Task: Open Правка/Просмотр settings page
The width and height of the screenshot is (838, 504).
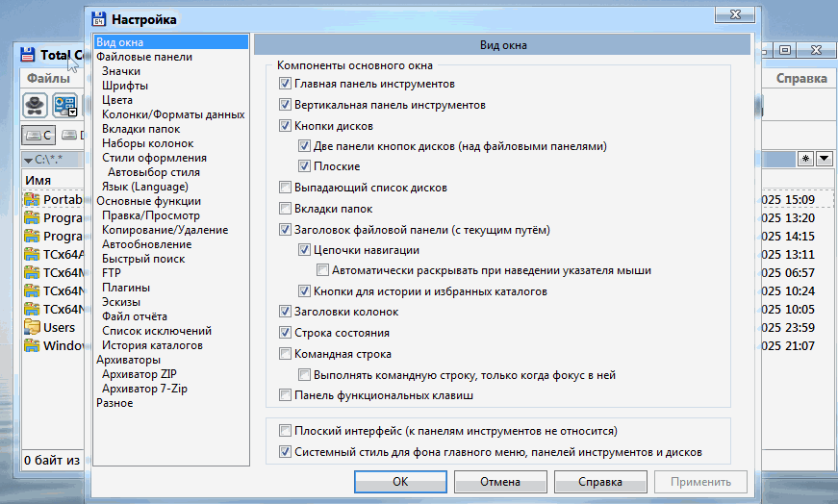Action: tap(151, 215)
